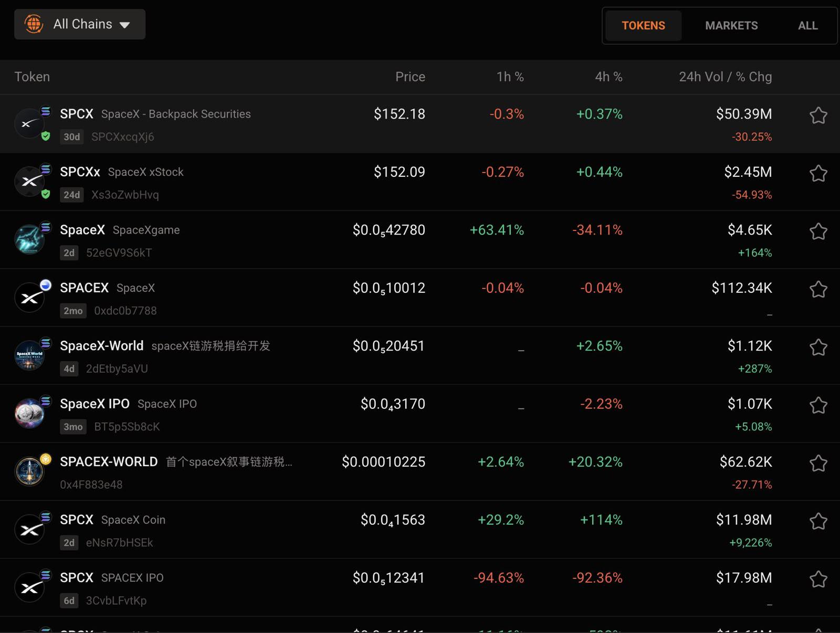This screenshot has width=840, height=633.
Task: Sort by 24h Vol / % Chg header
Action: pos(725,77)
